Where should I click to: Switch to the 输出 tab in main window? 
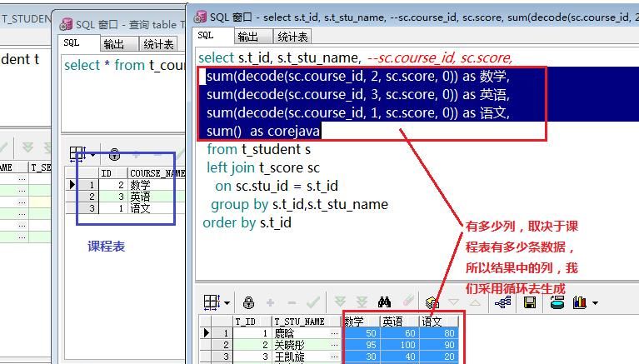[247, 37]
